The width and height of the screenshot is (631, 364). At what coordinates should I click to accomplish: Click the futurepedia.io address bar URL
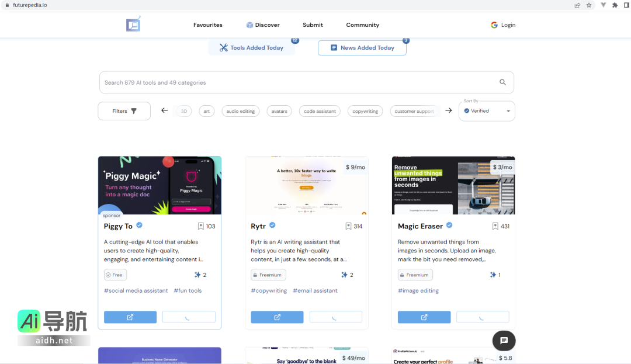pyautogui.click(x=30, y=5)
